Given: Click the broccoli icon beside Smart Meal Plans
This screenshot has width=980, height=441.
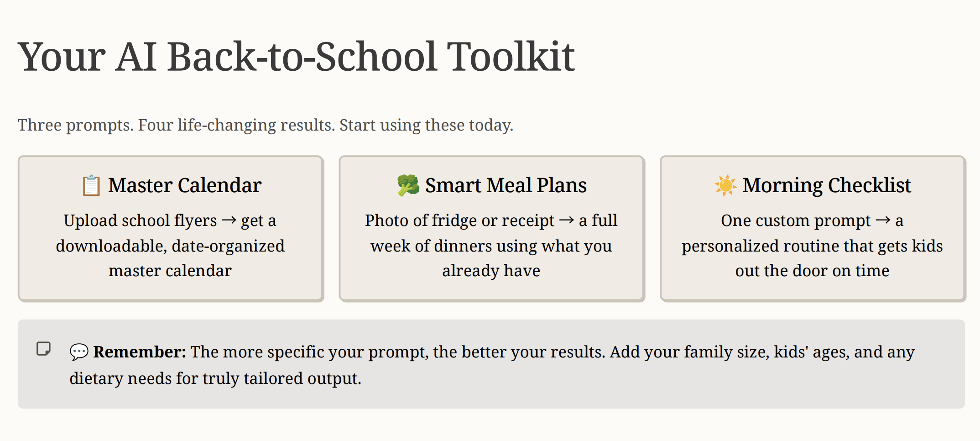Looking at the screenshot, I should 408,185.
